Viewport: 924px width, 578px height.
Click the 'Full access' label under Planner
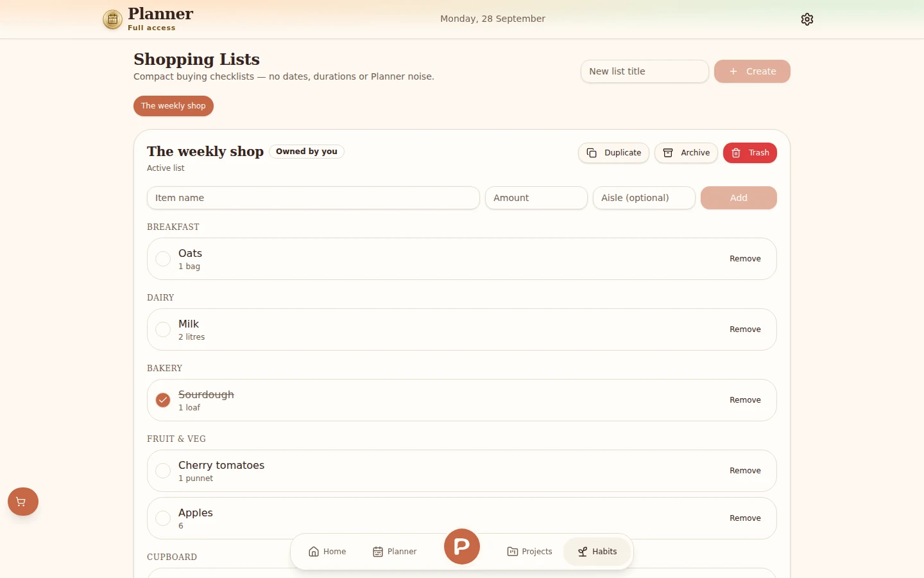[151, 28]
